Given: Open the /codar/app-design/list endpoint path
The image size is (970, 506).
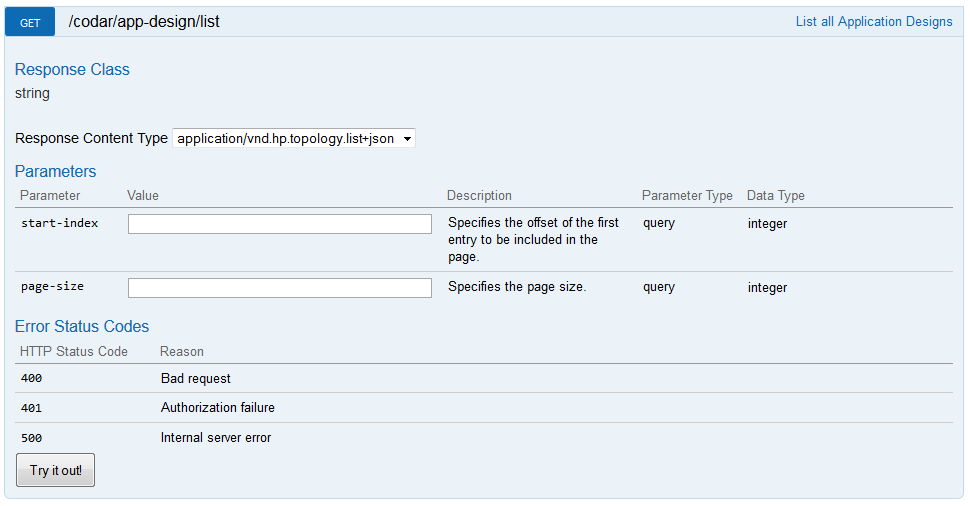Looking at the screenshot, I should click(144, 22).
